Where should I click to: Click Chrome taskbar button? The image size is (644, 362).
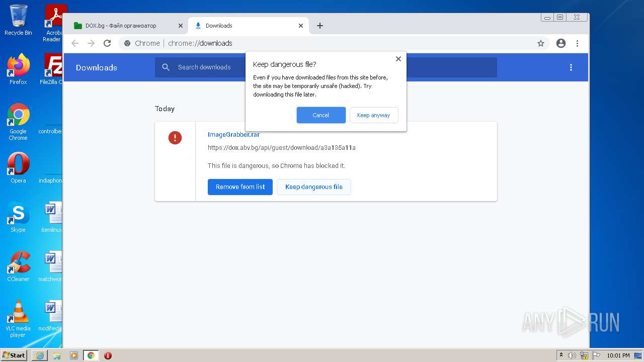91,355
